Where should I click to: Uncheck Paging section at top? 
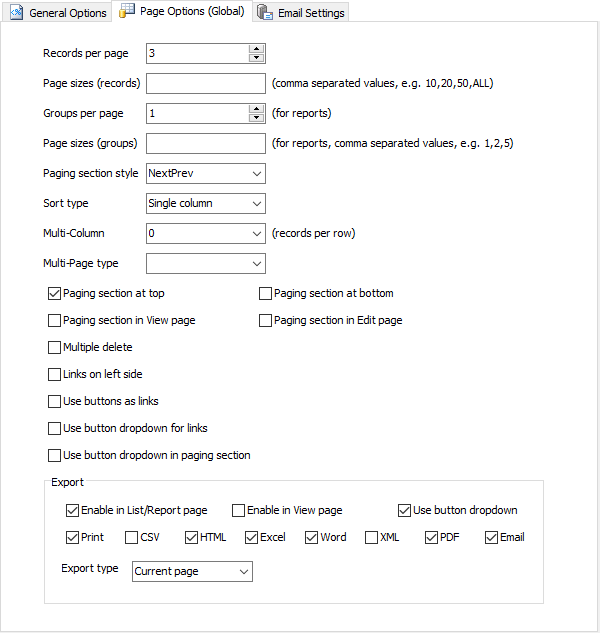54,294
